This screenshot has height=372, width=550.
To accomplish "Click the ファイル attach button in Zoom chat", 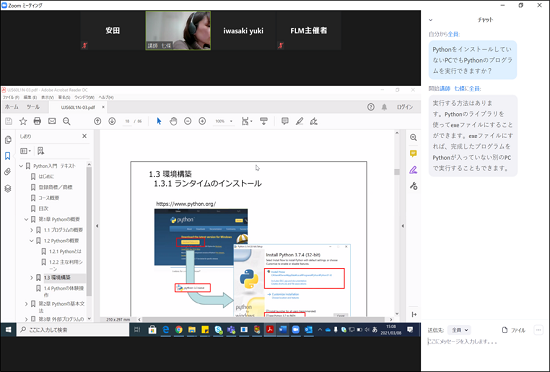I will pyautogui.click(x=514, y=330).
